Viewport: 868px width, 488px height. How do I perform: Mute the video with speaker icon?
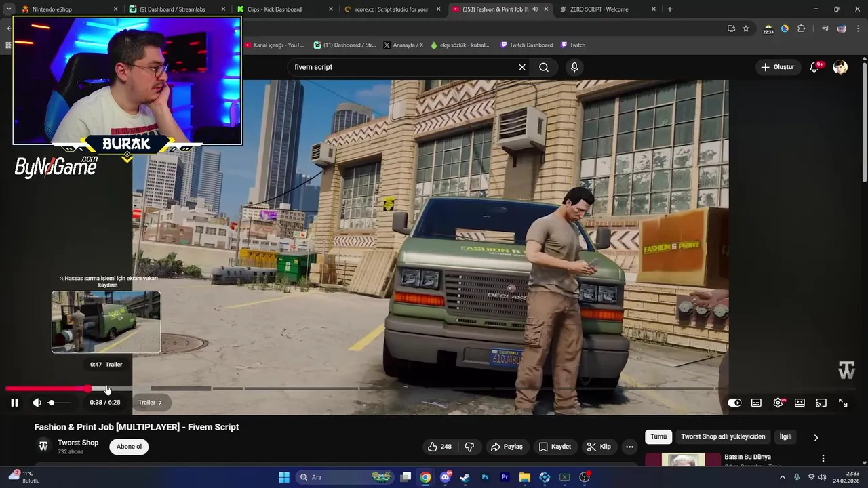(37, 403)
